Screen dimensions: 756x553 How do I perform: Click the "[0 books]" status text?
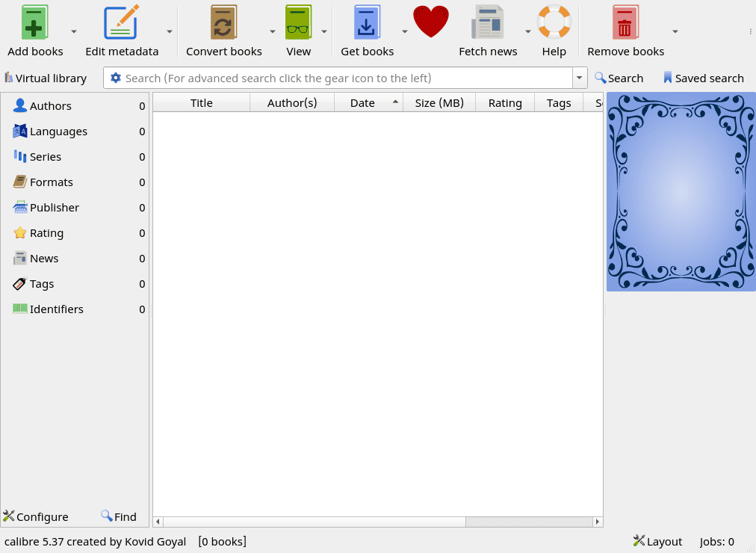coord(223,542)
